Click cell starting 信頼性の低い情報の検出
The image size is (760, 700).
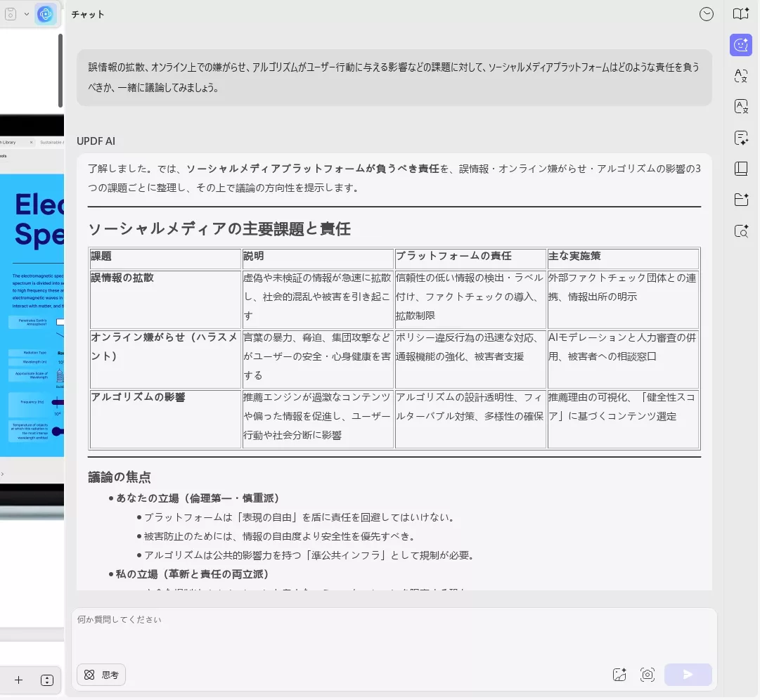(470, 299)
